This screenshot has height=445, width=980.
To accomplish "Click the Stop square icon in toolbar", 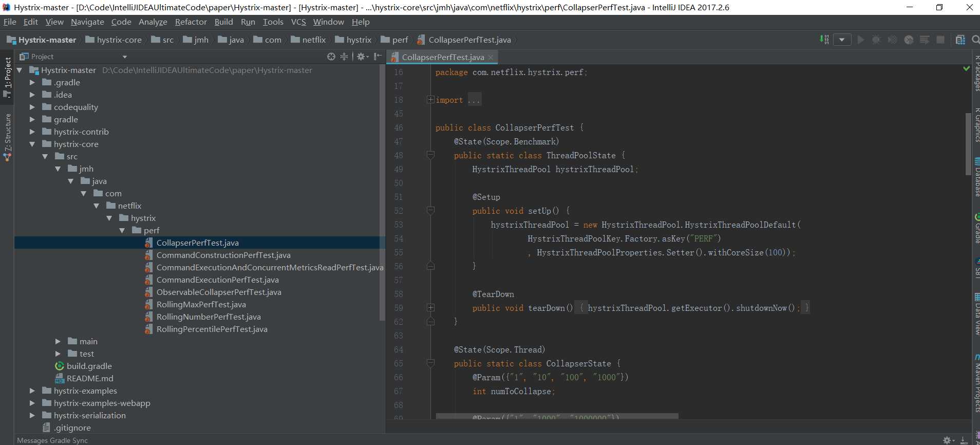I will tap(940, 40).
